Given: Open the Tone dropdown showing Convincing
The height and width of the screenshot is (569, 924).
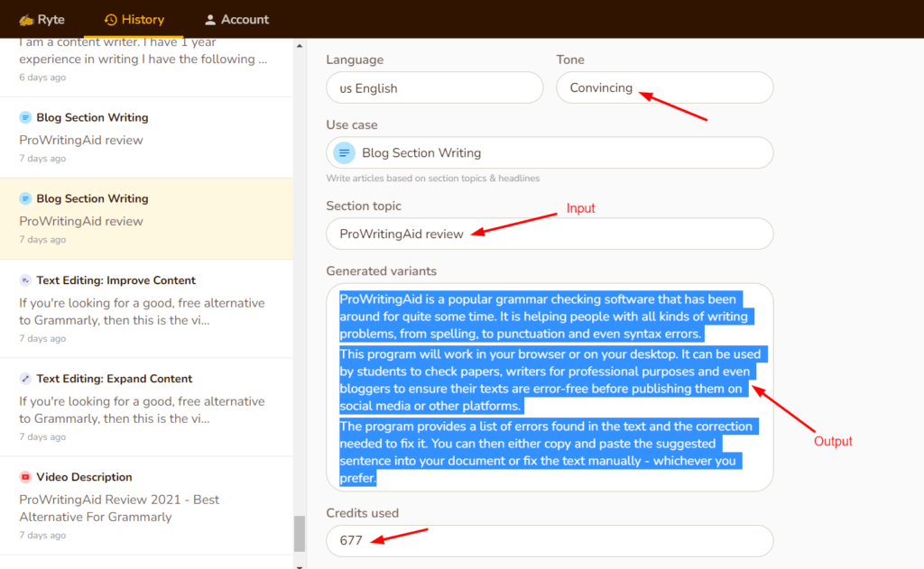Looking at the screenshot, I should tap(664, 87).
